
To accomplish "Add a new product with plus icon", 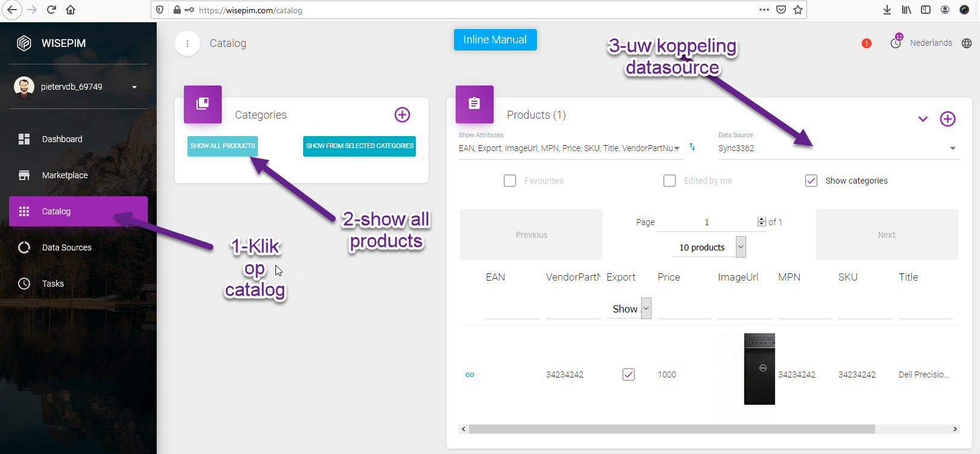I will 947,119.
